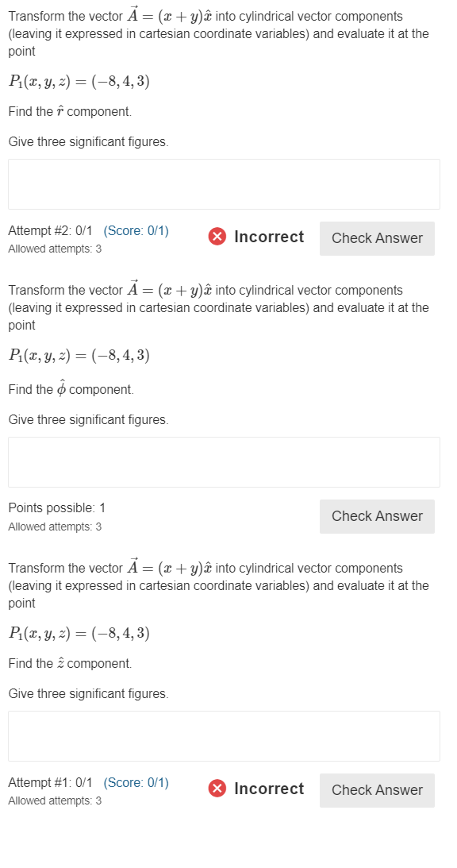Click Check Answer for the ẑ component question

pos(377,790)
